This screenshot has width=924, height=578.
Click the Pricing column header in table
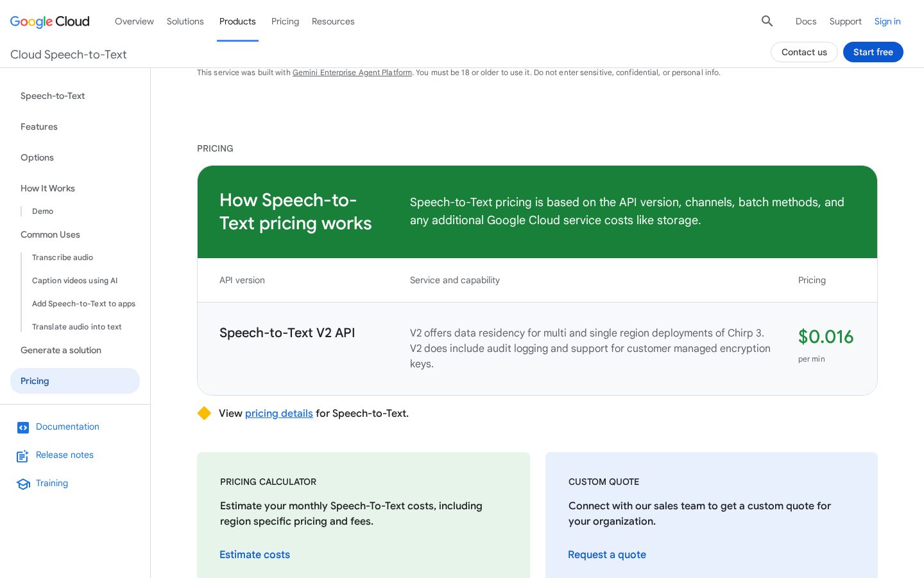(812, 280)
